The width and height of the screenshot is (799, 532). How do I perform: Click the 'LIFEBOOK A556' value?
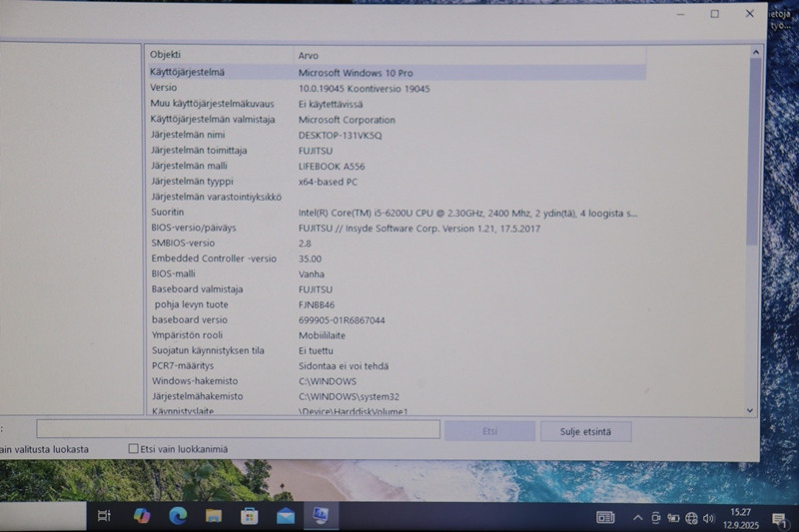click(332, 167)
